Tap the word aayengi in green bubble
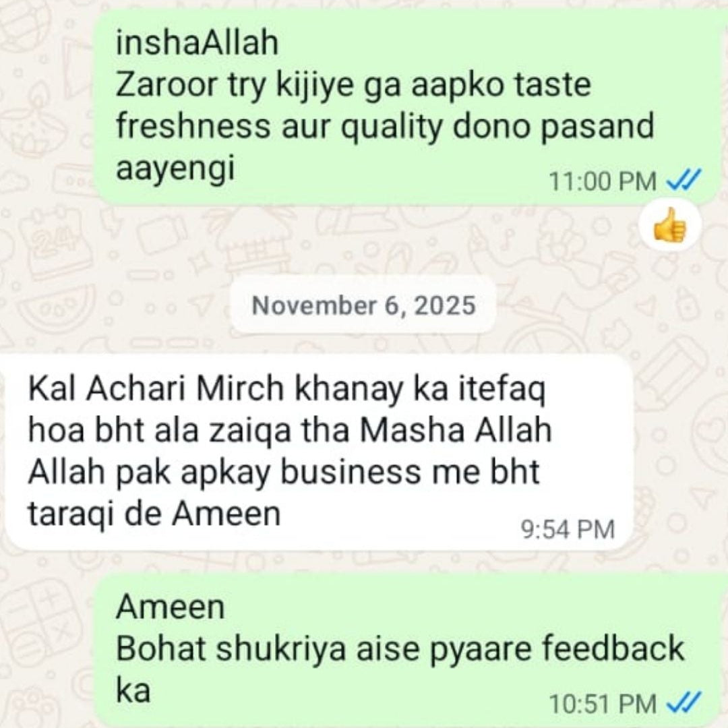728x728 pixels. [x=175, y=169]
